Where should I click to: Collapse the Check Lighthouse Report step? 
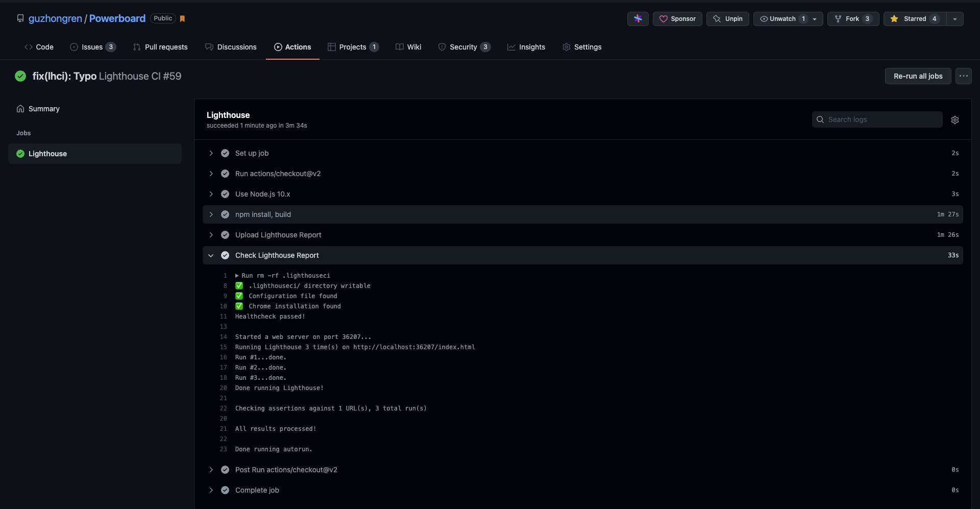tap(583, 255)
